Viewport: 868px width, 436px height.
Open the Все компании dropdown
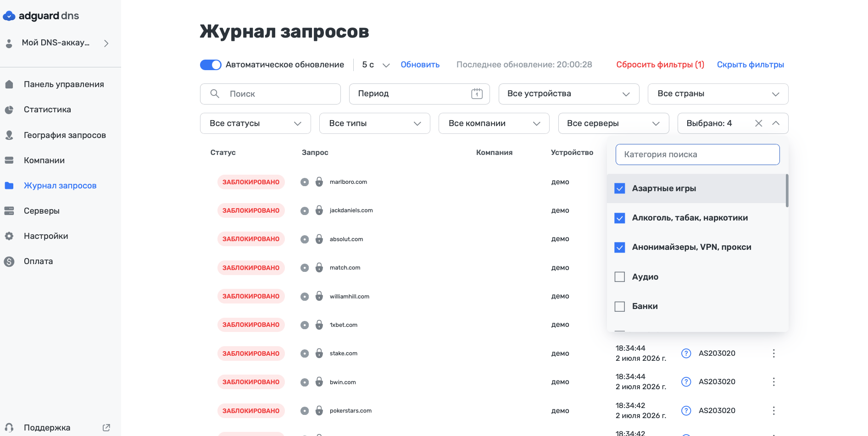[494, 123]
